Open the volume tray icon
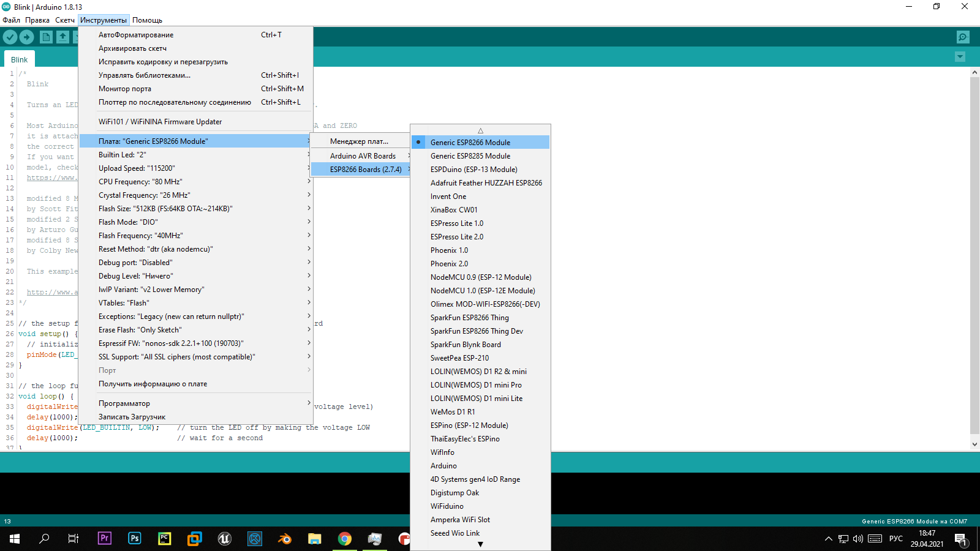 [x=858, y=539]
